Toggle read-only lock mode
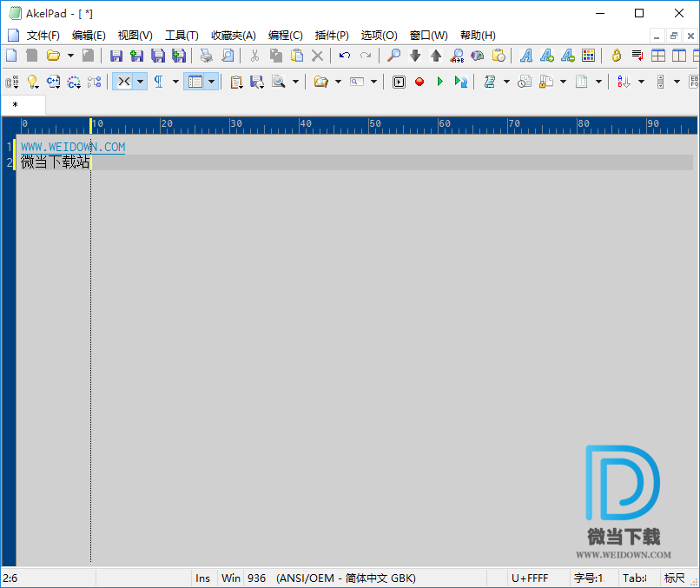Screen dimensions: 700x588 [617, 56]
